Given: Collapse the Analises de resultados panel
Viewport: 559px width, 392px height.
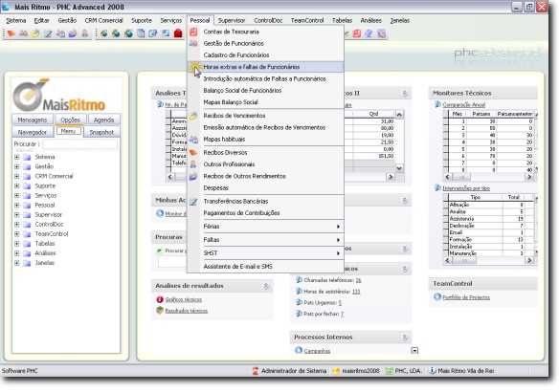Looking at the screenshot, I should [x=266, y=286].
